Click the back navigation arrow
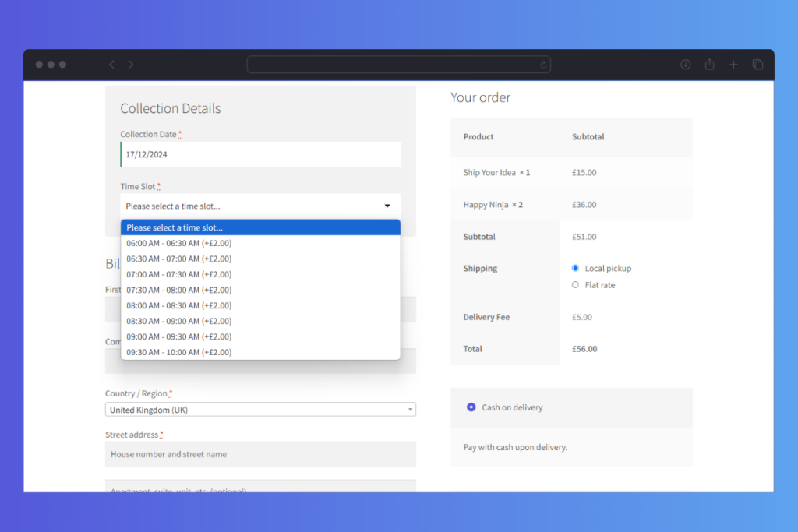 111,65
